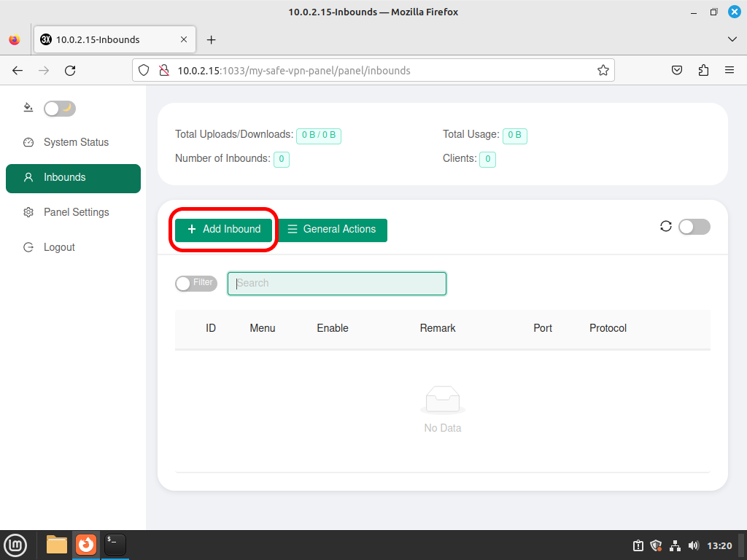Viewport: 747px width, 560px height.
Task: Click the inbounds refresh arrows icon
Action: coord(665,226)
